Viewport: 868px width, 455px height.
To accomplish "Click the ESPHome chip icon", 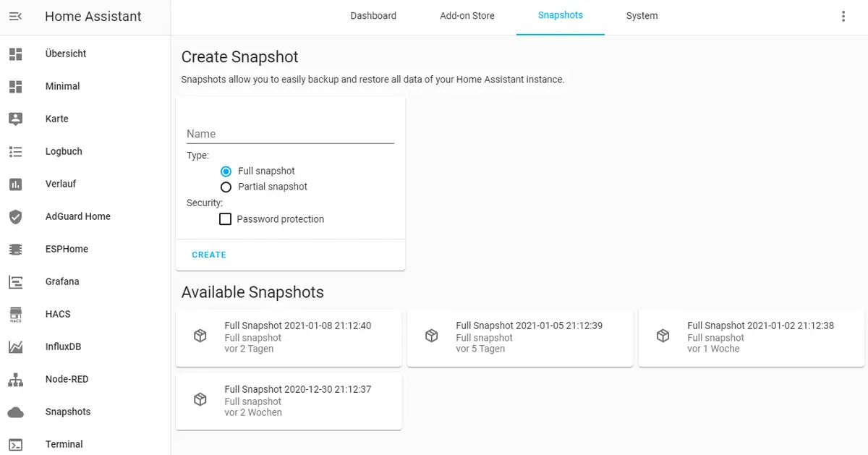I will click(x=15, y=249).
